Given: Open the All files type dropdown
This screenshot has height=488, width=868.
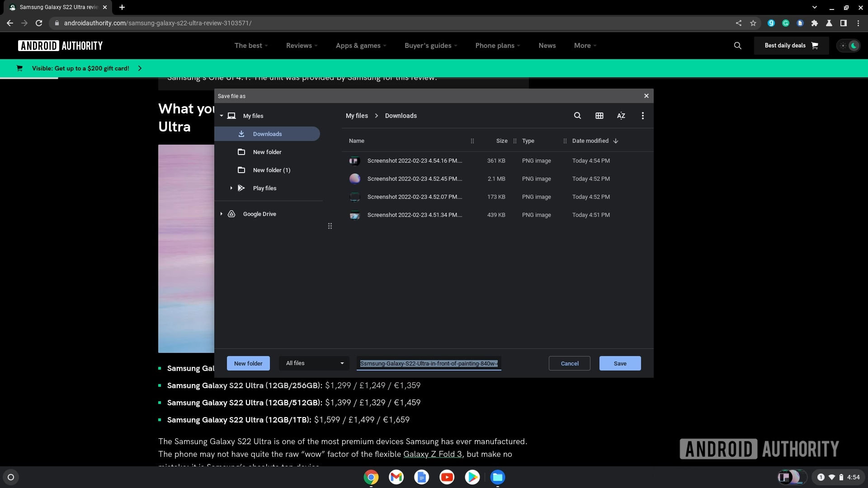Looking at the screenshot, I should coord(315,363).
